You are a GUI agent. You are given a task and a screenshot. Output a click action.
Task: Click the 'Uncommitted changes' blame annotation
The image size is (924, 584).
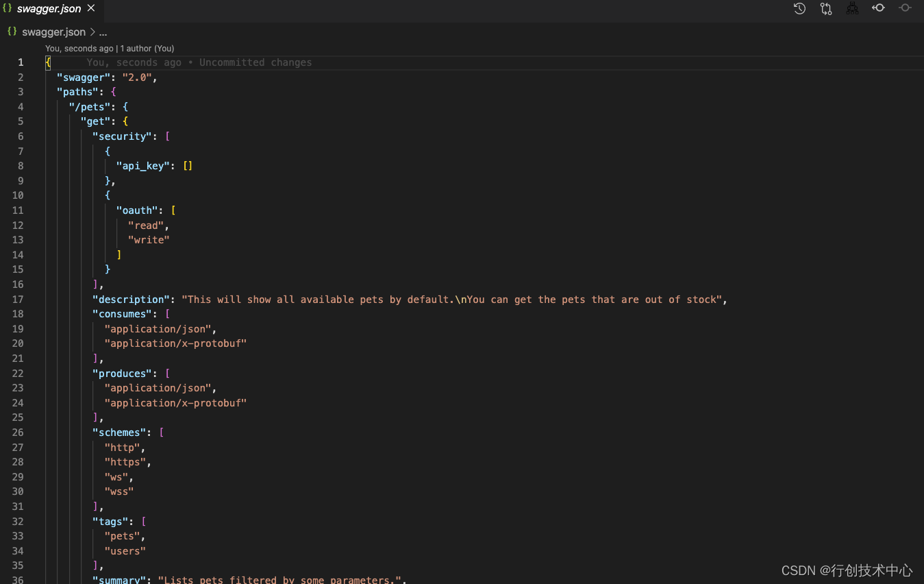pyautogui.click(x=255, y=62)
